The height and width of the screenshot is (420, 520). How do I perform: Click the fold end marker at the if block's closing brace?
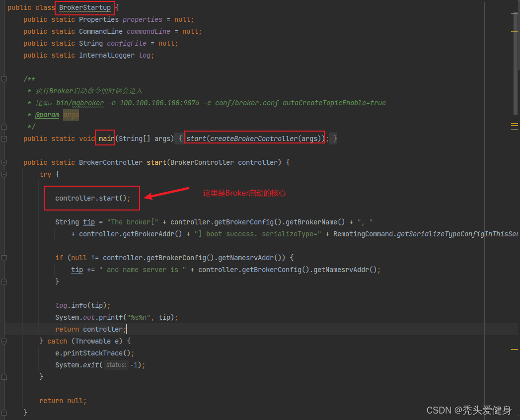click(x=4, y=281)
